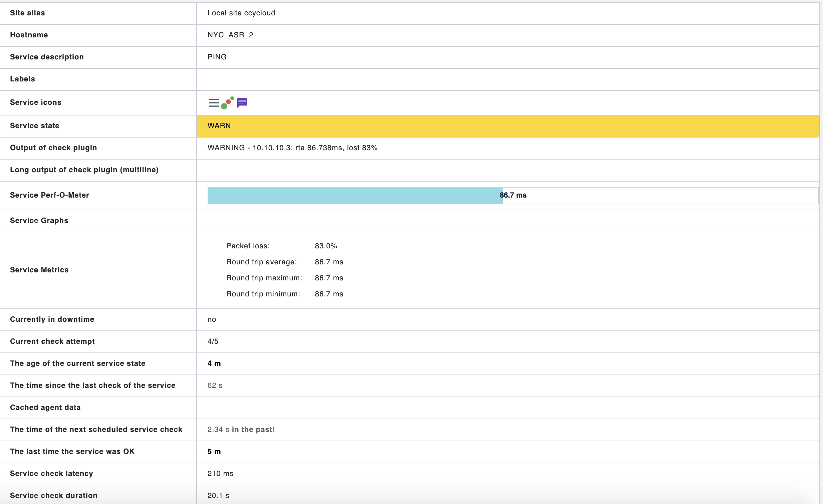Click the 4/5 current check attempt value
Viewport: 823px width, 504px height.
click(x=213, y=341)
